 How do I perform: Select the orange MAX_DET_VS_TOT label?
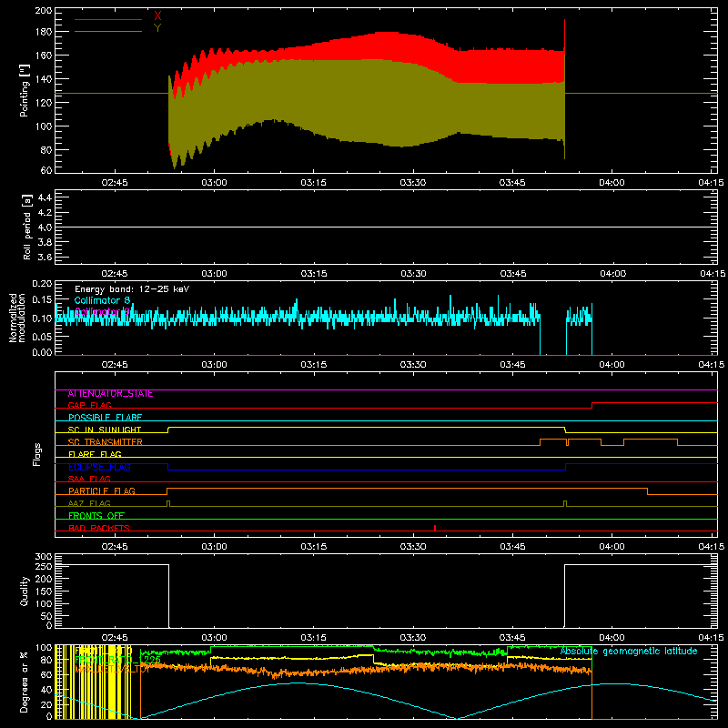pyautogui.click(x=111, y=670)
